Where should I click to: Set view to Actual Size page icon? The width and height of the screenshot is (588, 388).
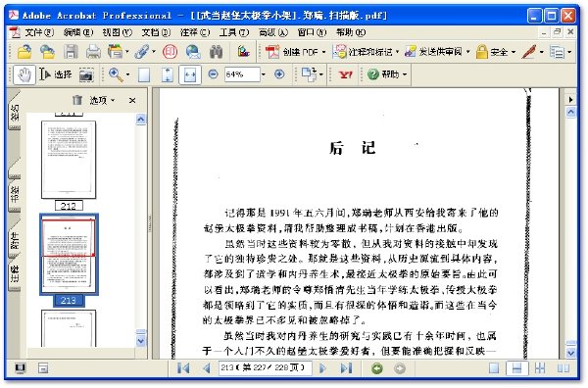tap(144, 74)
